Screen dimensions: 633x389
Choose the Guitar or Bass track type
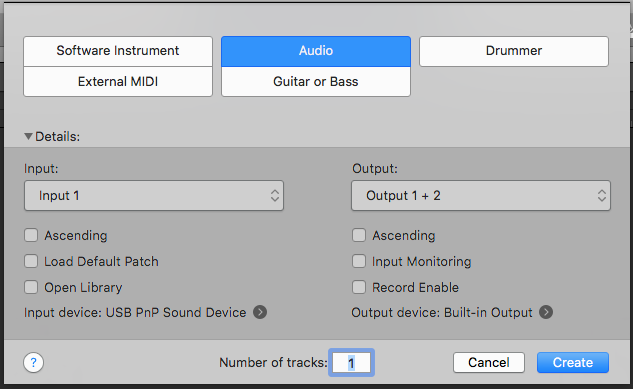point(316,82)
